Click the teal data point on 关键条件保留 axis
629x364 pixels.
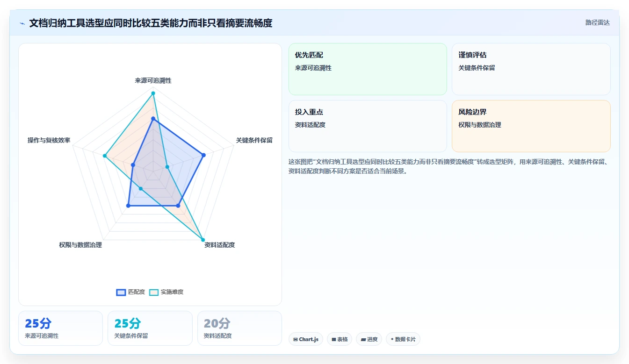pos(167,167)
